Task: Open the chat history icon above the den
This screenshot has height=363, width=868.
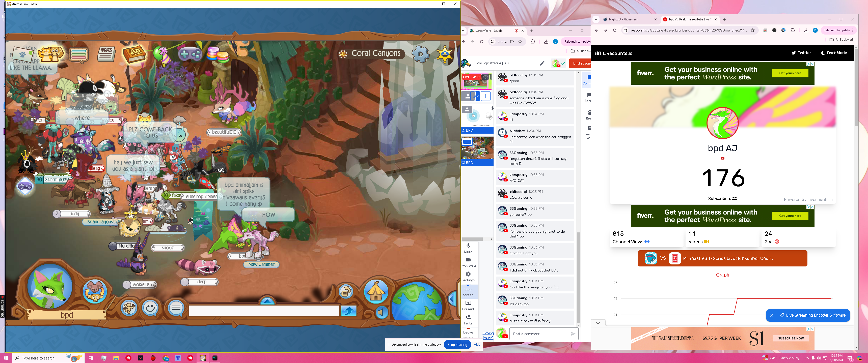Action: [x=346, y=291]
